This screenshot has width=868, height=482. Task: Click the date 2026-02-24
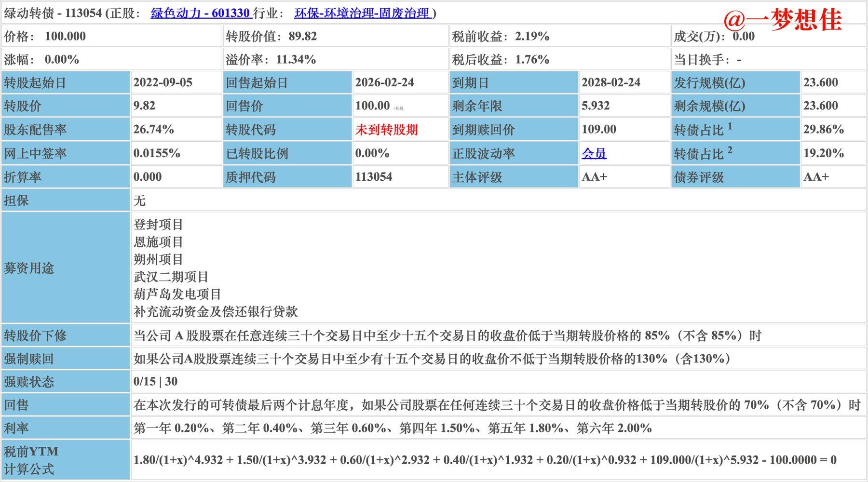[x=384, y=82]
